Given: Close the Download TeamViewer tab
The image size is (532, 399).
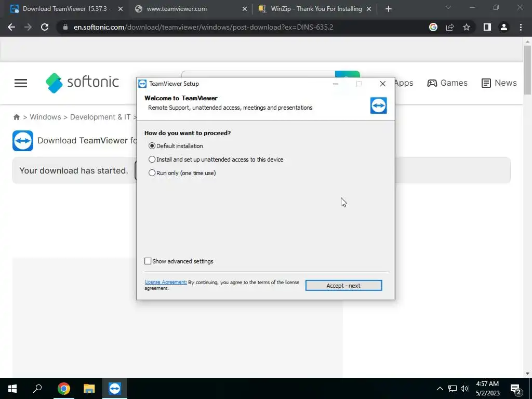Looking at the screenshot, I should pyautogui.click(x=121, y=9).
